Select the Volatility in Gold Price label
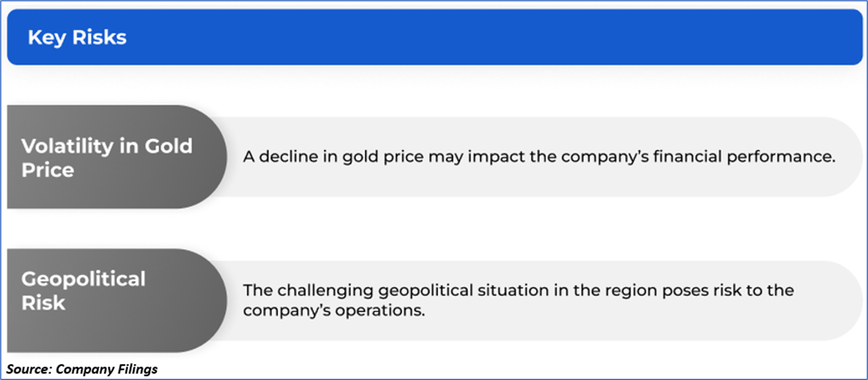The height and width of the screenshot is (380, 868). [107, 158]
